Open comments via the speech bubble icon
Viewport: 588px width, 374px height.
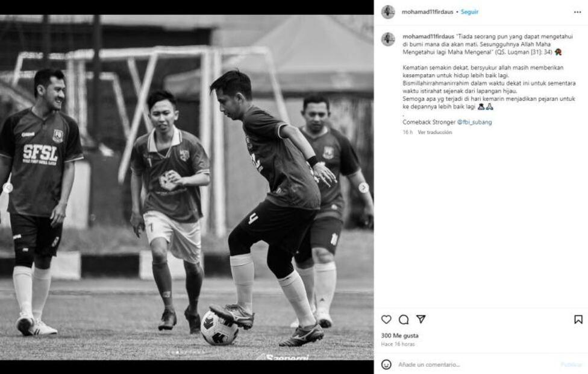404,320
